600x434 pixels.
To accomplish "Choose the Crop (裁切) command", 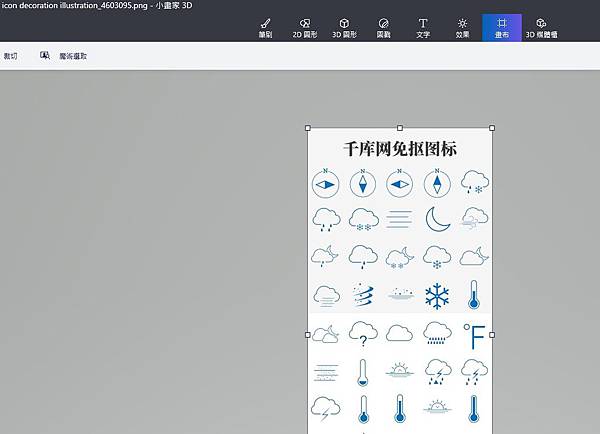I will pos(10,56).
